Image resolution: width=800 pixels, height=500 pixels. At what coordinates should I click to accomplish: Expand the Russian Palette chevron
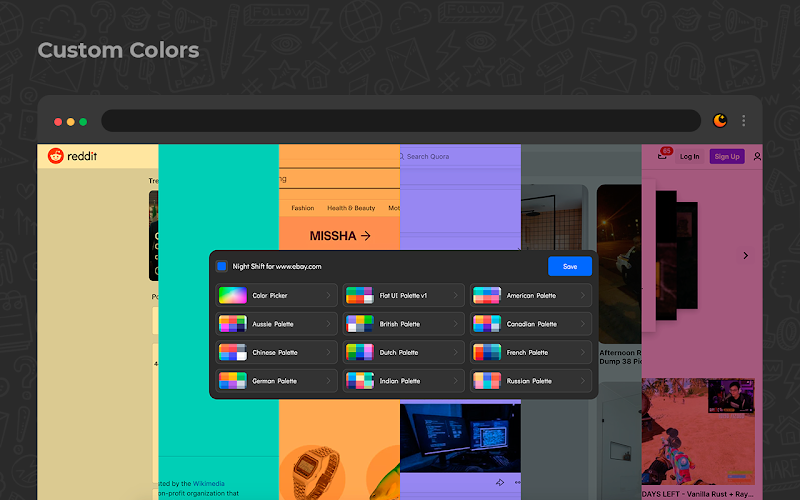pos(582,381)
